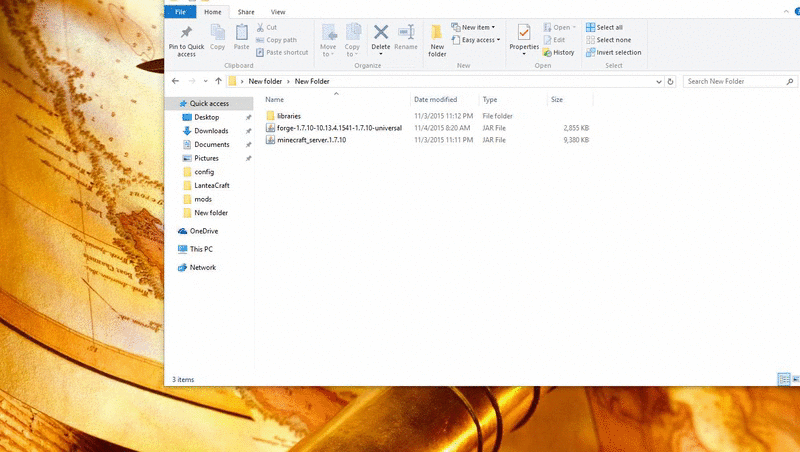Click 'New Folder' breadcrumb at path end
Screen dimensions: 800x452
tap(312, 81)
